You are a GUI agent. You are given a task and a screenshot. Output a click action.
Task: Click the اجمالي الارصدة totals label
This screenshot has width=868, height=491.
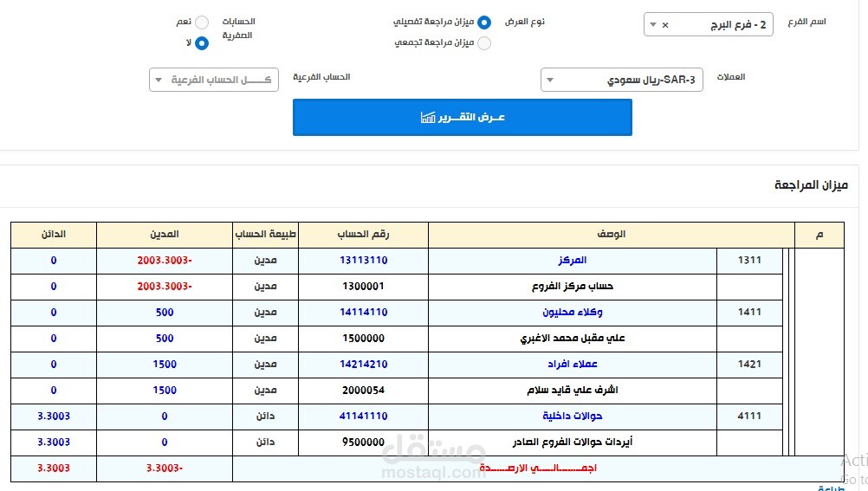click(x=538, y=468)
